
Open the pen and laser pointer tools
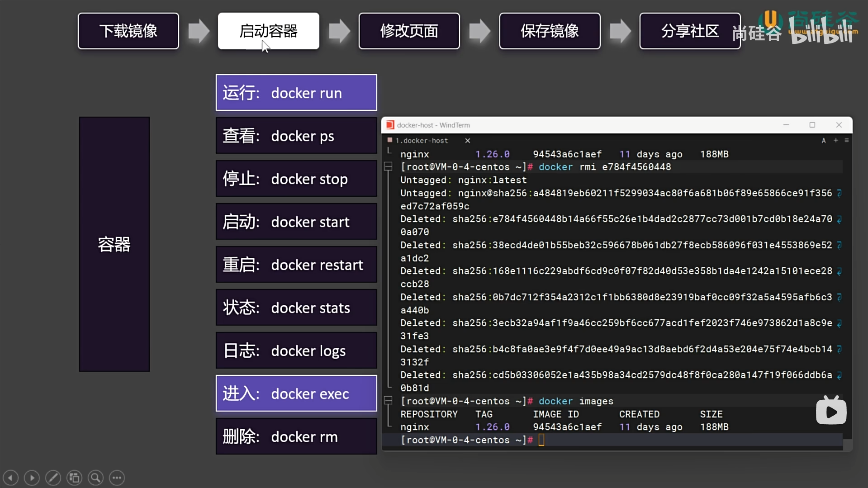[53, 478]
